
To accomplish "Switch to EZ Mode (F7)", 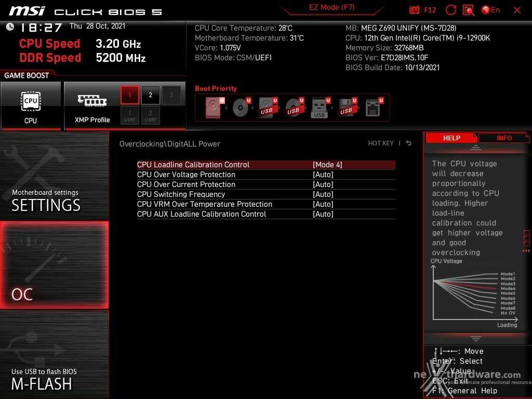I will pyautogui.click(x=331, y=7).
